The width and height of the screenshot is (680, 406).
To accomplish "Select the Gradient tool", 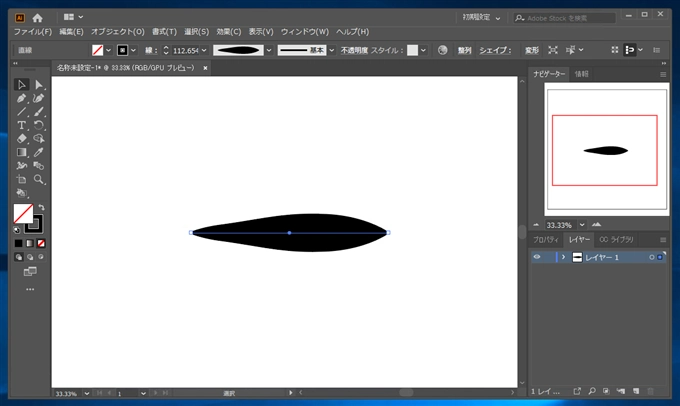I will [x=21, y=152].
